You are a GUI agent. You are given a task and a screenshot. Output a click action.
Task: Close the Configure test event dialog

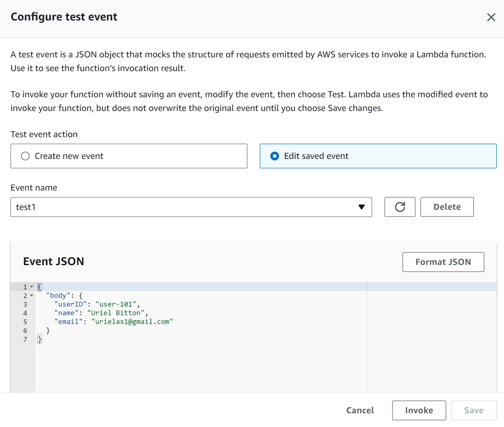pos(491,17)
